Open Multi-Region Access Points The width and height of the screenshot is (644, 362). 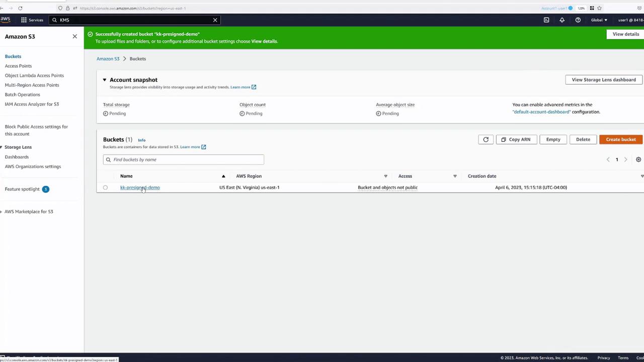32,85
